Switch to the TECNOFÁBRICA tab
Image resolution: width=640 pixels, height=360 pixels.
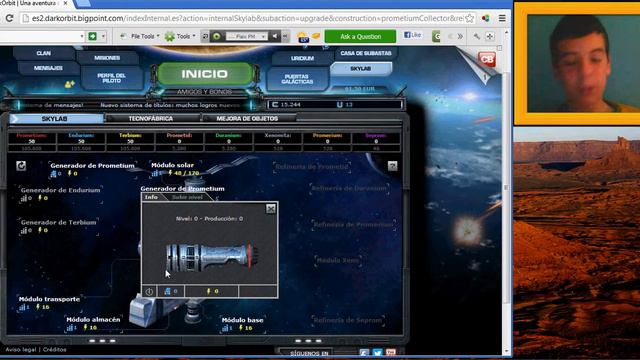pos(151,119)
